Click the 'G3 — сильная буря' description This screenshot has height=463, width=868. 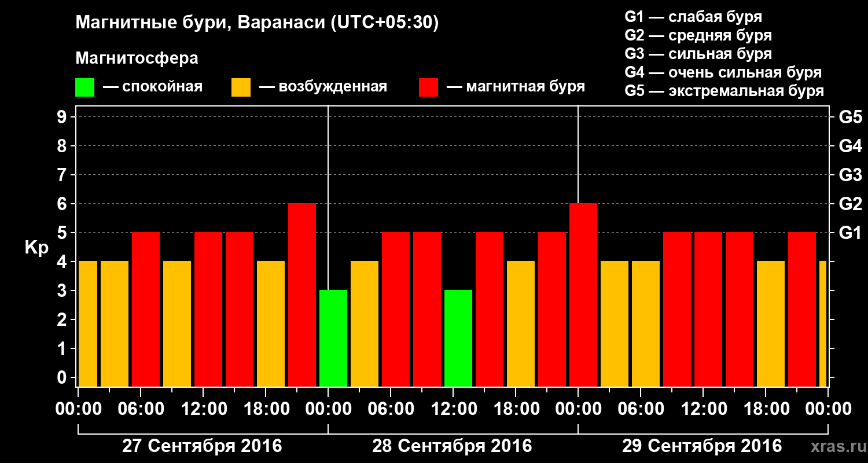click(x=698, y=54)
